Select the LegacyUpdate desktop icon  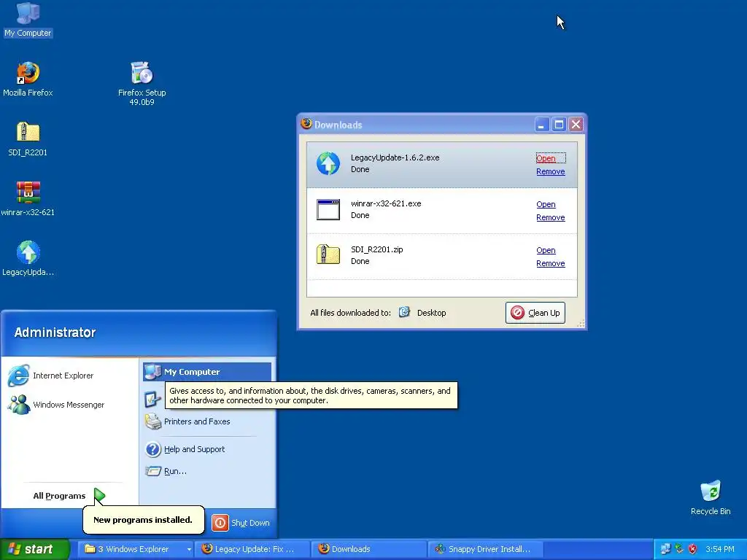pyautogui.click(x=28, y=259)
